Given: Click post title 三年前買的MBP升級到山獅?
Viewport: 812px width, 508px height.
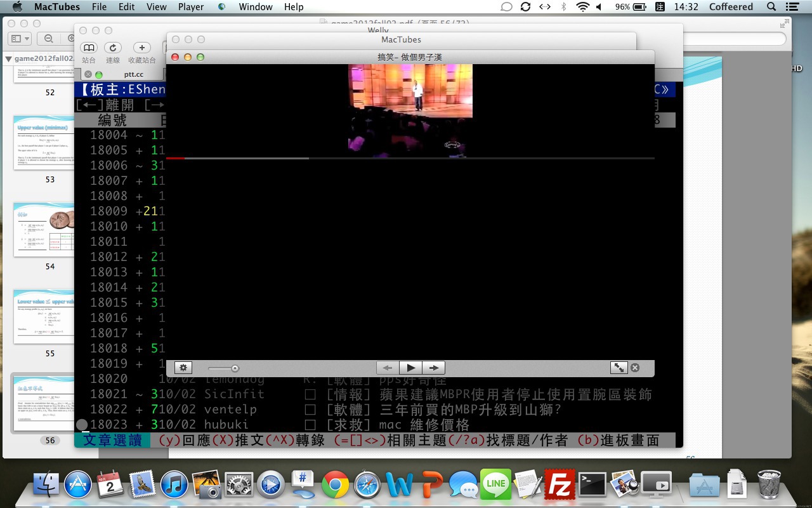Looking at the screenshot, I should click(471, 409).
